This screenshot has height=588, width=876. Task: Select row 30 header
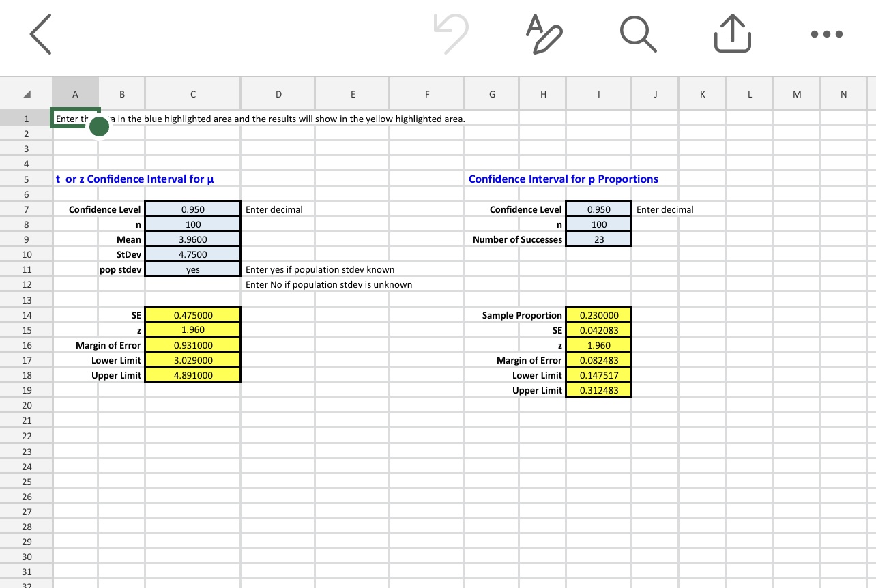pos(27,557)
